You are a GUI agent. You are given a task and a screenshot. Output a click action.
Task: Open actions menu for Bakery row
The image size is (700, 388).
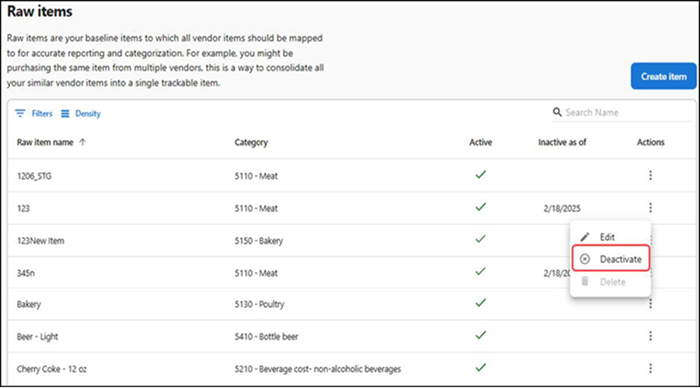coord(650,304)
